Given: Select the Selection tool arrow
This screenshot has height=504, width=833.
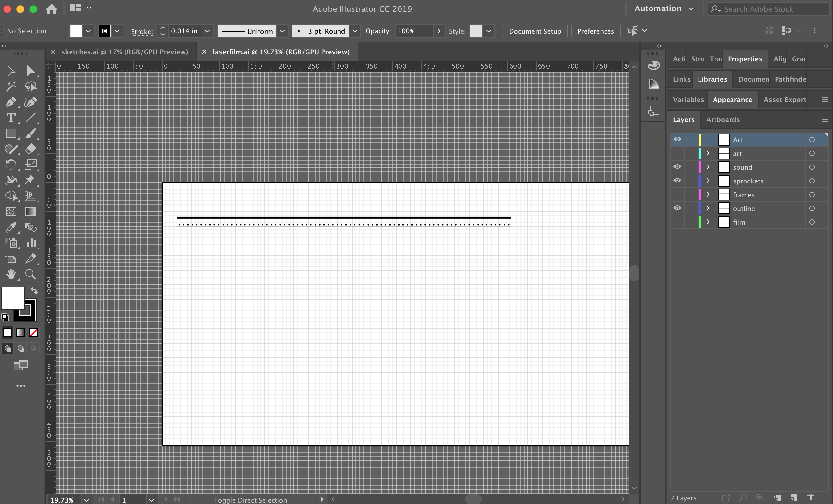Looking at the screenshot, I should tap(11, 71).
